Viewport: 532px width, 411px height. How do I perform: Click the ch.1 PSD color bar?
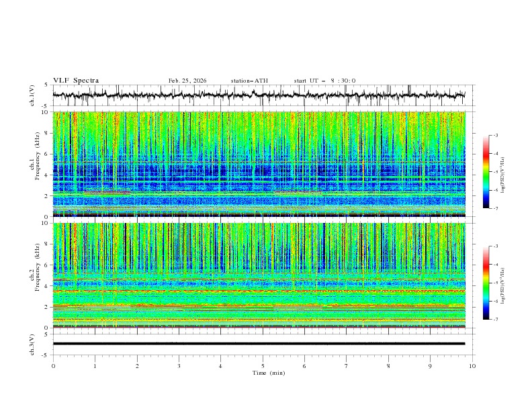tap(486, 172)
